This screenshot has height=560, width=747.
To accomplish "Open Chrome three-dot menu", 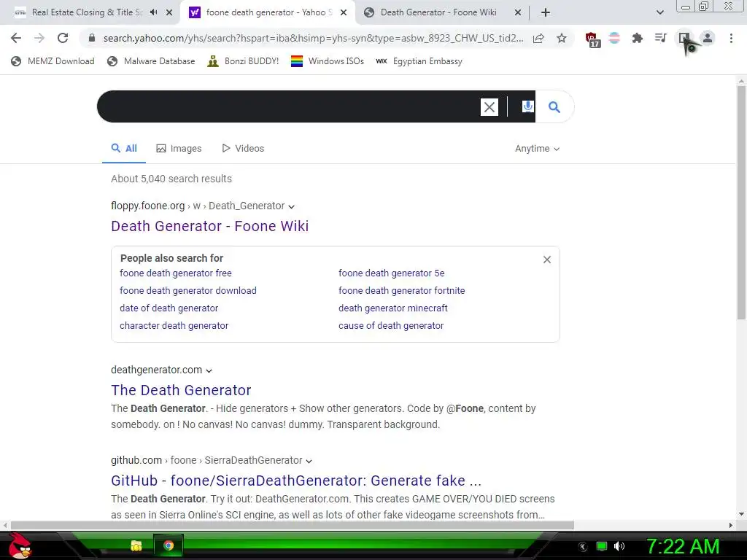I will 731,38.
